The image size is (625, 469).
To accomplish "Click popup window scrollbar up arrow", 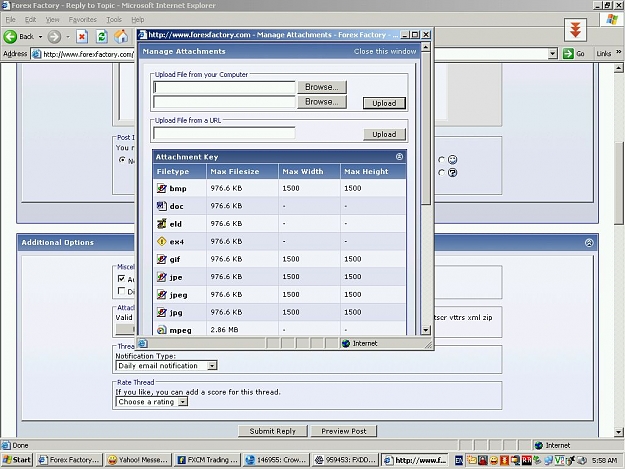I will tap(426, 47).
